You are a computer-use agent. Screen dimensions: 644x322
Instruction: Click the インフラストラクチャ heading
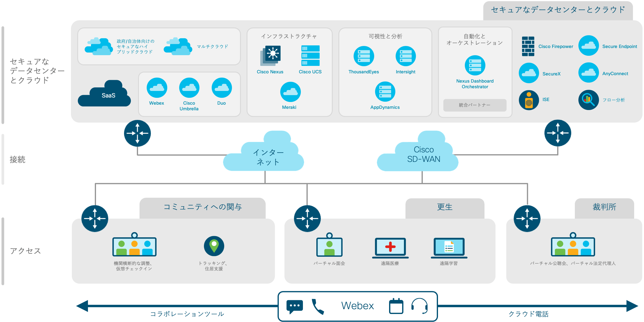289,36
